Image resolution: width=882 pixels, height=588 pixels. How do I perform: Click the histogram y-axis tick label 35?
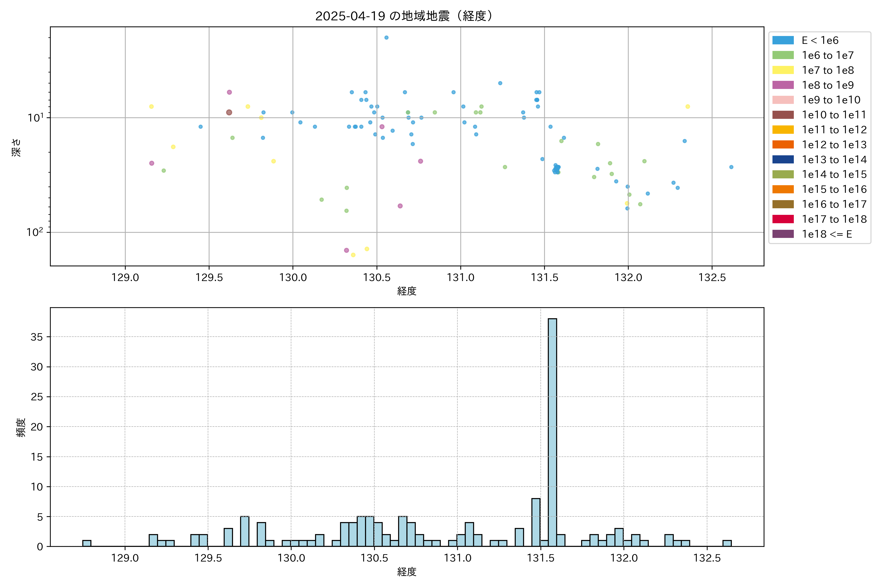37,337
